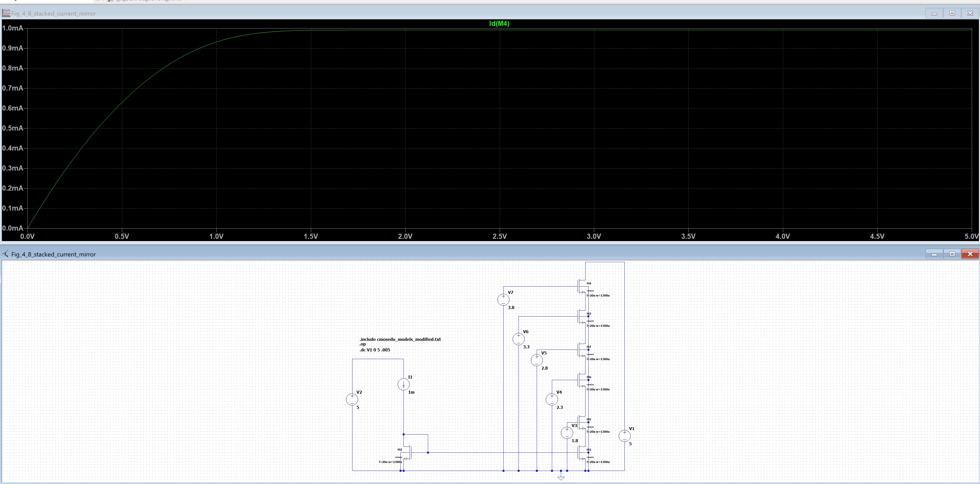Click the Id(M4) trace label in the plot

coord(499,24)
